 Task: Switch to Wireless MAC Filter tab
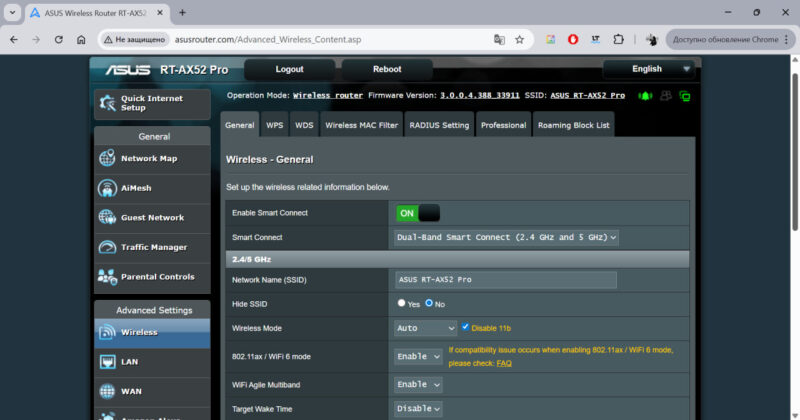click(x=362, y=125)
